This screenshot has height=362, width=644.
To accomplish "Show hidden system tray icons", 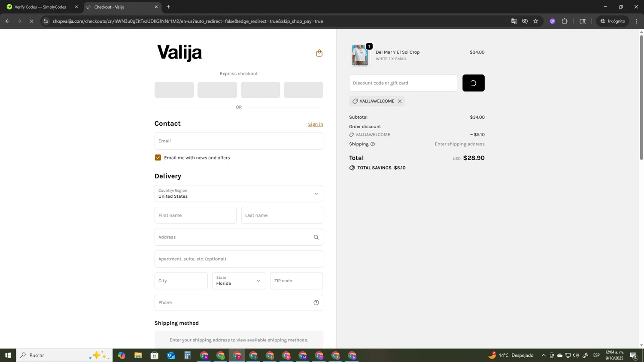I will (544, 356).
